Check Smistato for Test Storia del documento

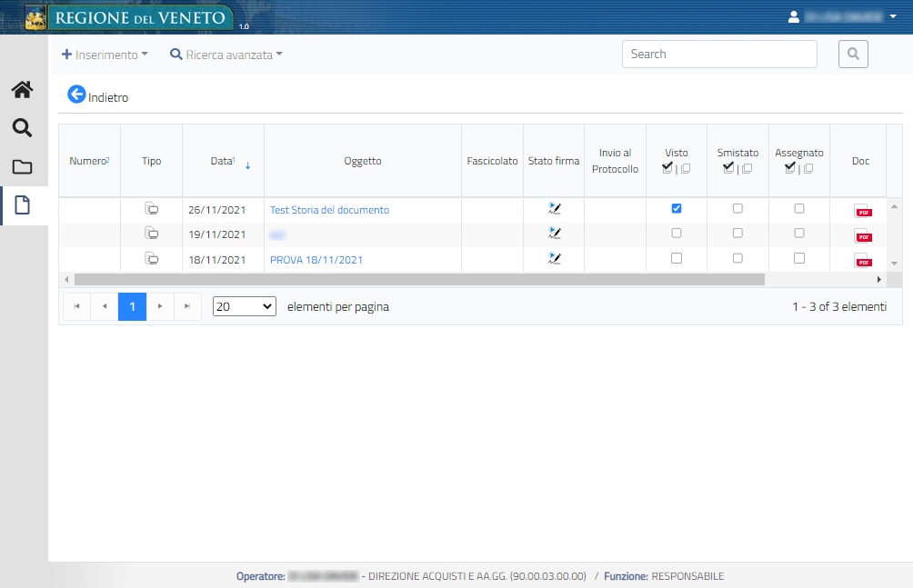pos(737,208)
